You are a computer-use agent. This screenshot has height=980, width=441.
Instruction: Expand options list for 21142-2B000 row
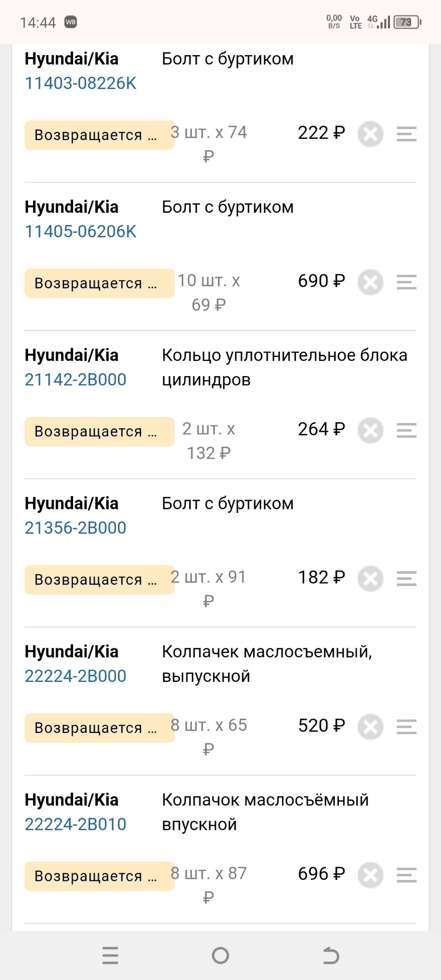click(x=406, y=430)
